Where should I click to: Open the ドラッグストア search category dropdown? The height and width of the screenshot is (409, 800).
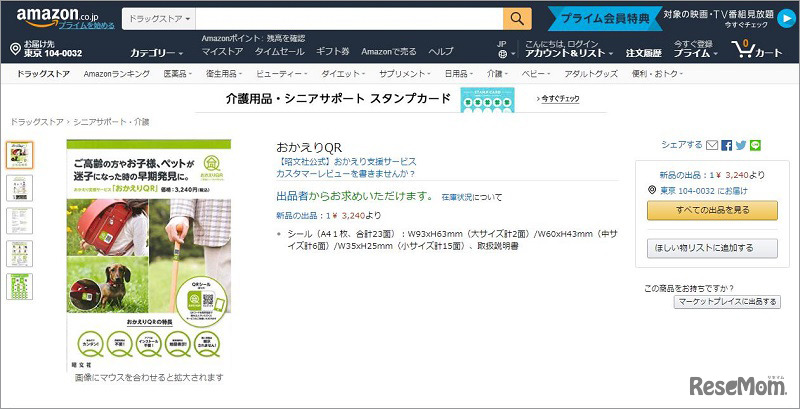pos(159,19)
